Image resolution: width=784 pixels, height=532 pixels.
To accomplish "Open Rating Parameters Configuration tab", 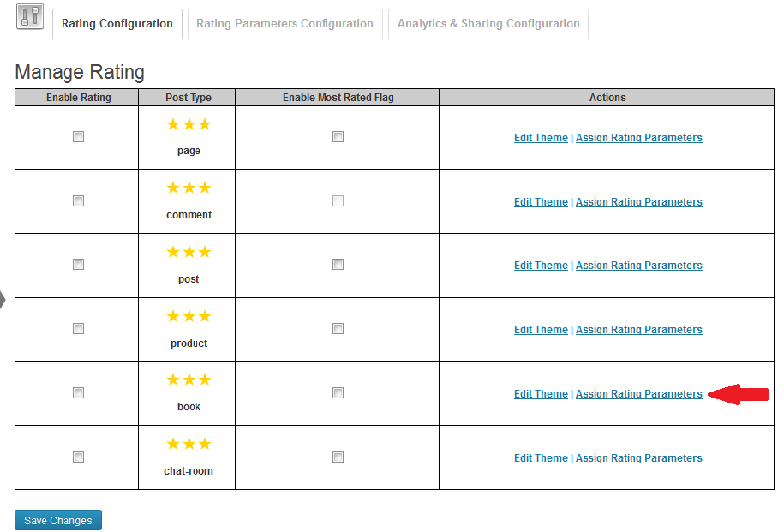I will click(x=284, y=23).
